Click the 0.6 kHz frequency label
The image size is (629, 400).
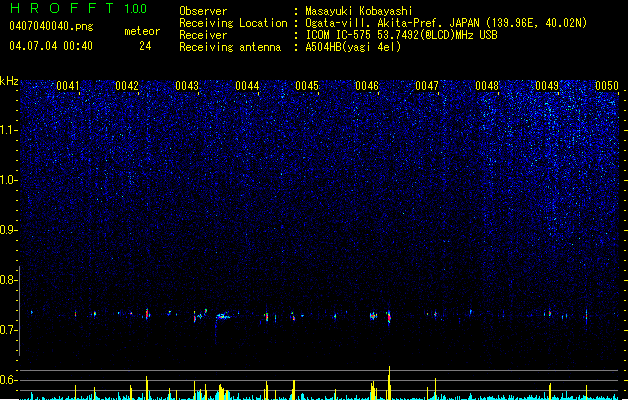click(8, 380)
